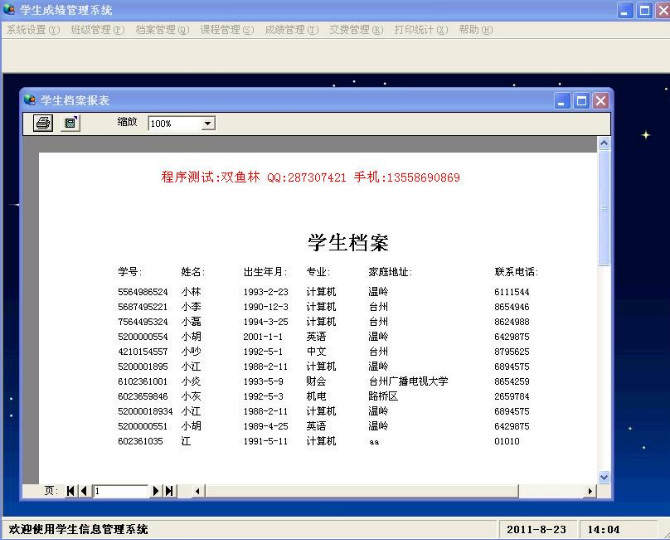Minimize the main 学生成绩管理系统 window
The height and width of the screenshot is (540, 670).
click(x=625, y=10)
